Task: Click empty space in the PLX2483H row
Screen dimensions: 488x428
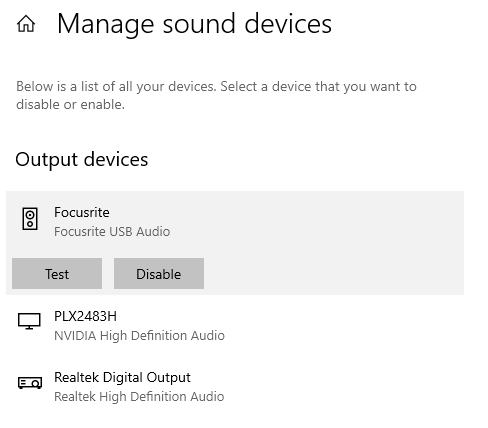Action: 343,326
